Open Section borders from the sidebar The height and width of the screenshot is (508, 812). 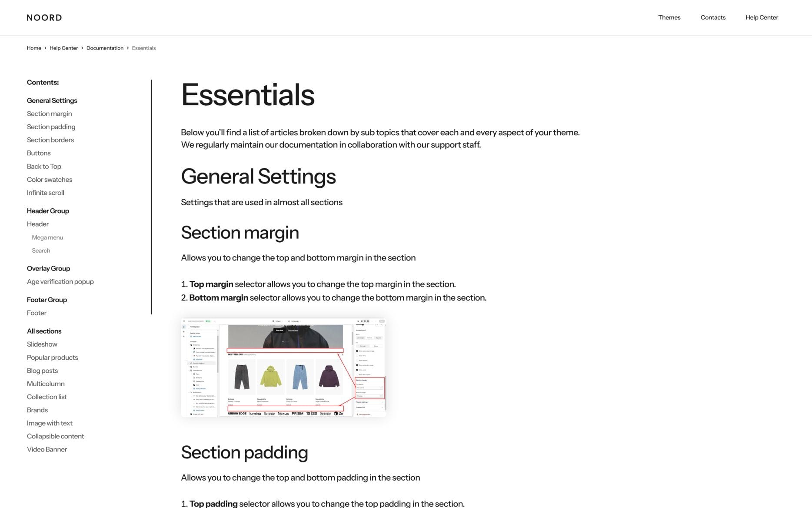50,140
